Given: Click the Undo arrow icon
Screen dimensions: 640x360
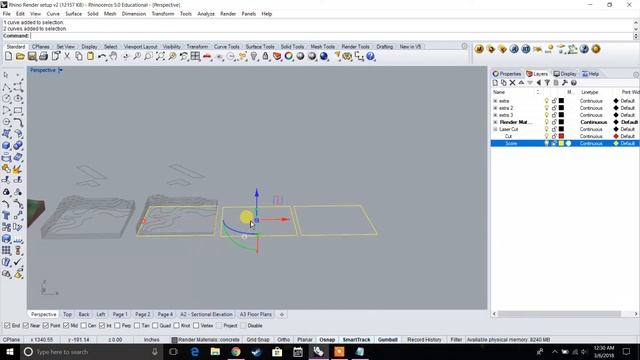Looking at the screenshot, I should point(102,56).
